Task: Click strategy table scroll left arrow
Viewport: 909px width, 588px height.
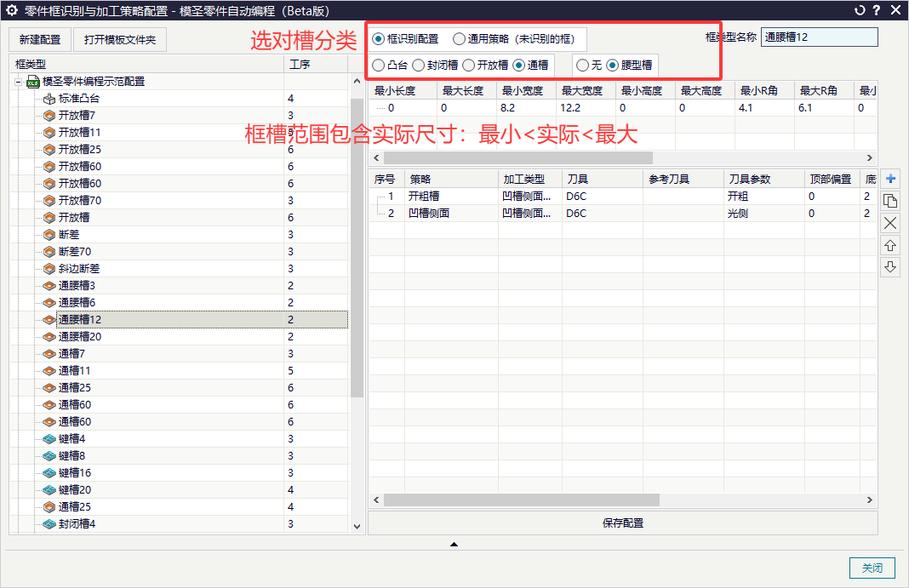Action: [x=377, y=500]
